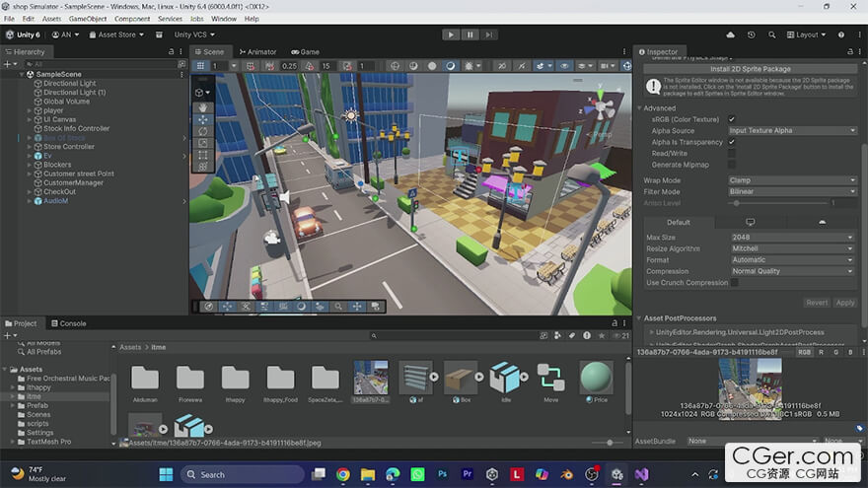Select the Rect tool in scene toolbar

point(203,155)
